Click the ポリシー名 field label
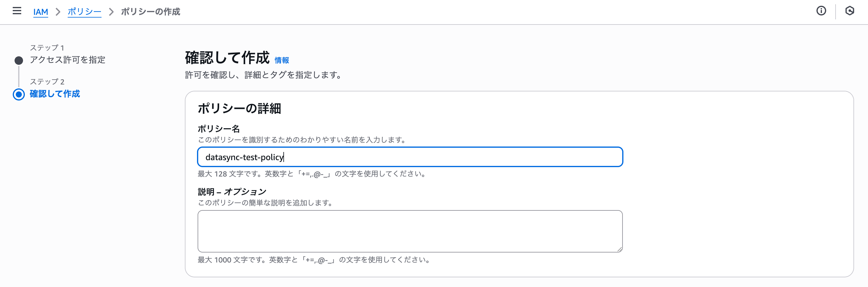This screenshot has width=868, height=287. point(219,129)
